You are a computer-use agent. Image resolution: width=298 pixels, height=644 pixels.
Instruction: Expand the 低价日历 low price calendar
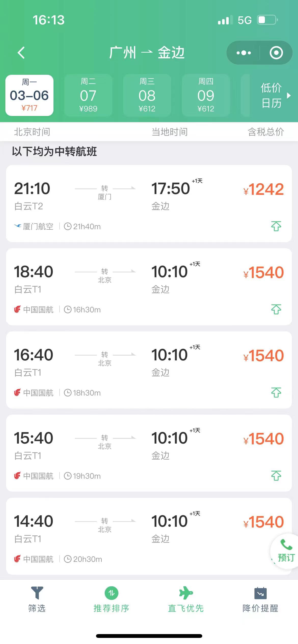point(275,95)
